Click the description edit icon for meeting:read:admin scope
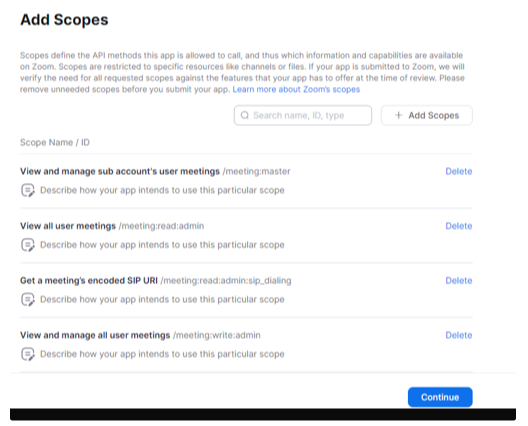Screen dimensions: 528x426 pyautogui.click(x=28, y=245)
